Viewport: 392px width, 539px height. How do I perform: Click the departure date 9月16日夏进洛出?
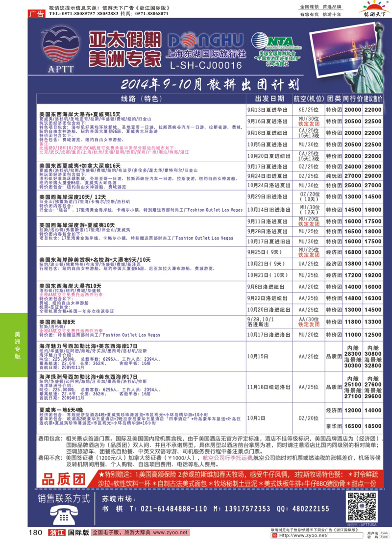tap(267, 122)
